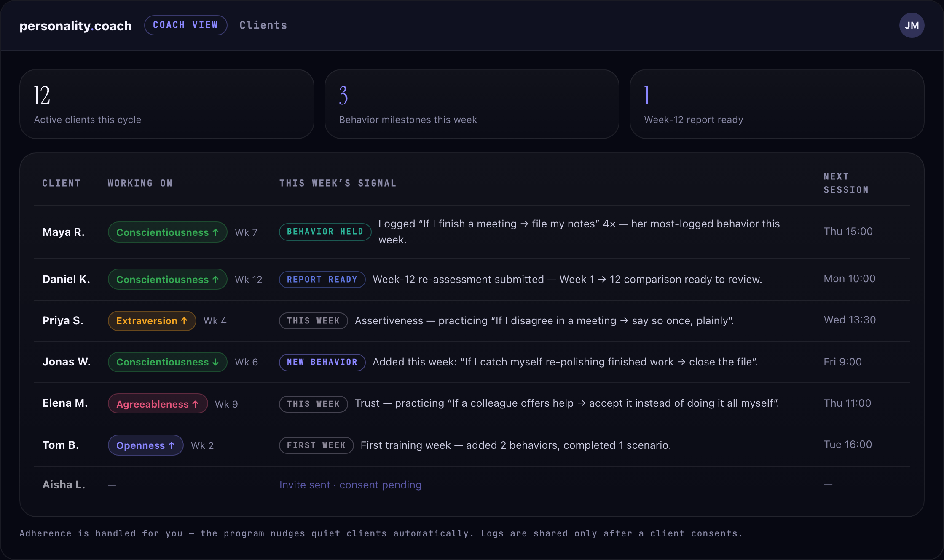Click the New Behavior badge
This screenshot has width=944, height=560.
[322, 362]
